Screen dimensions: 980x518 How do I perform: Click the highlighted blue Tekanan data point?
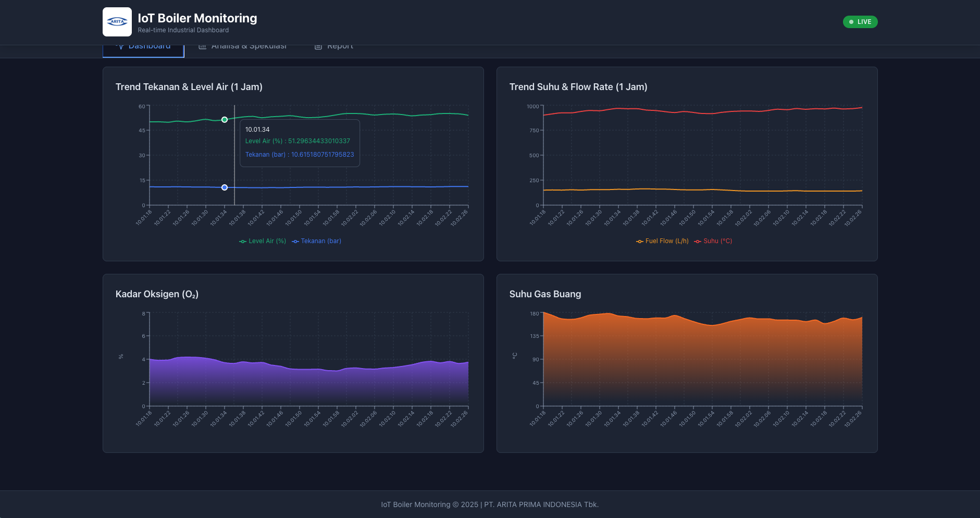click(x=225, y=187)
